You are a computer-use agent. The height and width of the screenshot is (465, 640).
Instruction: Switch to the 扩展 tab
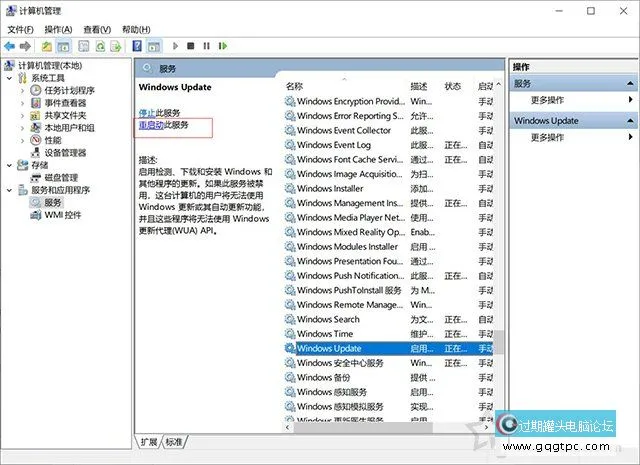(149, 442)
